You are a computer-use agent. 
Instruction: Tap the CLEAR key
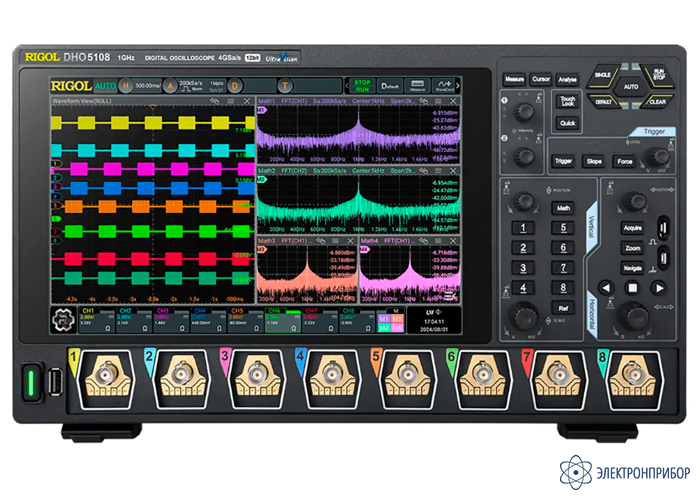657,101
